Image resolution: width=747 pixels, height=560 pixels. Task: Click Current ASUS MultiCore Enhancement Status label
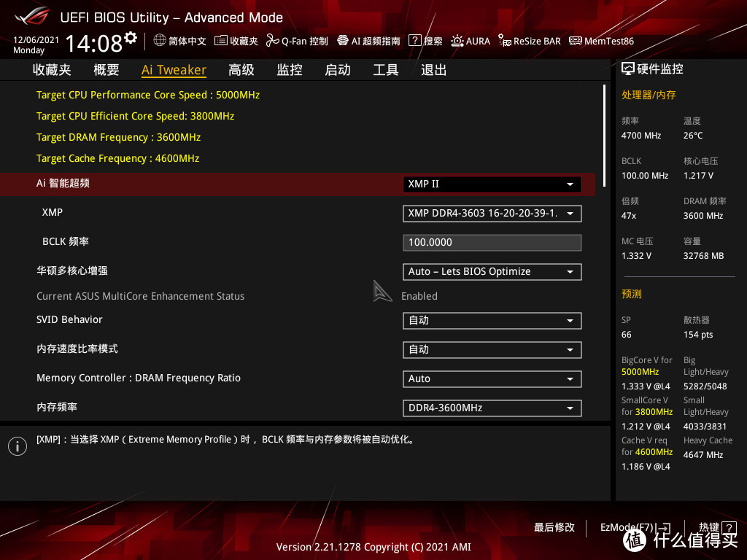[141, 296]
